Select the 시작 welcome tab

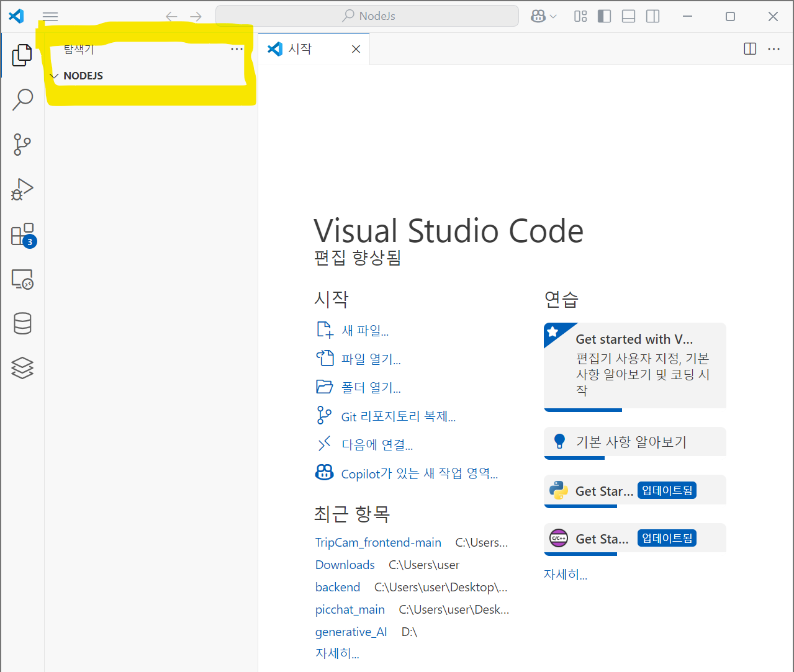pyautogui.click(x=314, y=49)
